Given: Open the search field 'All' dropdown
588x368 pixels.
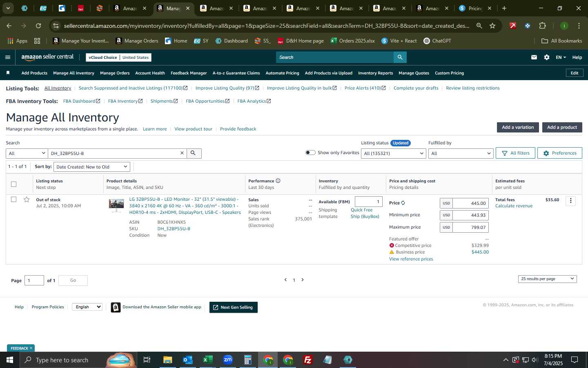Looking at the screenshot, I should pos(27,153).
